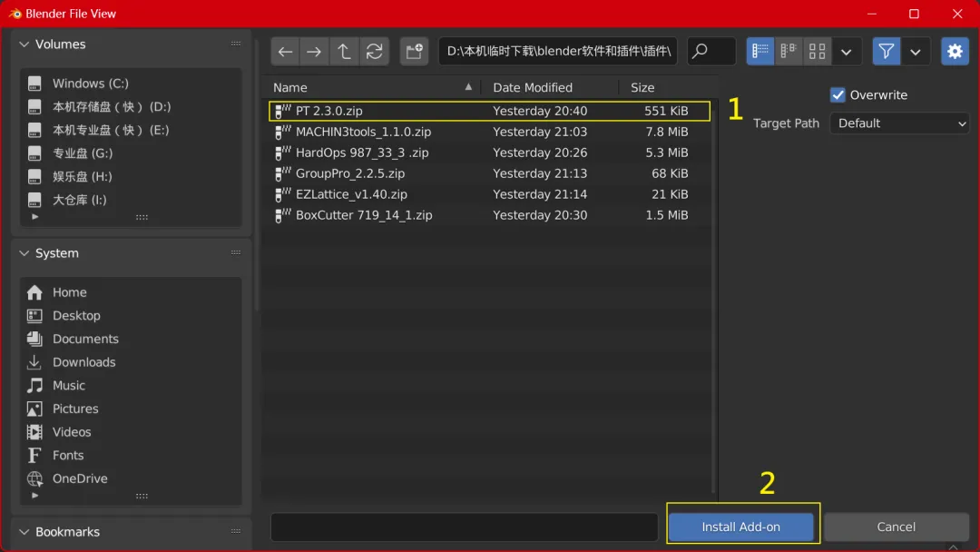
Task: Open Windows (C:) volume
Action: (131, 84)
